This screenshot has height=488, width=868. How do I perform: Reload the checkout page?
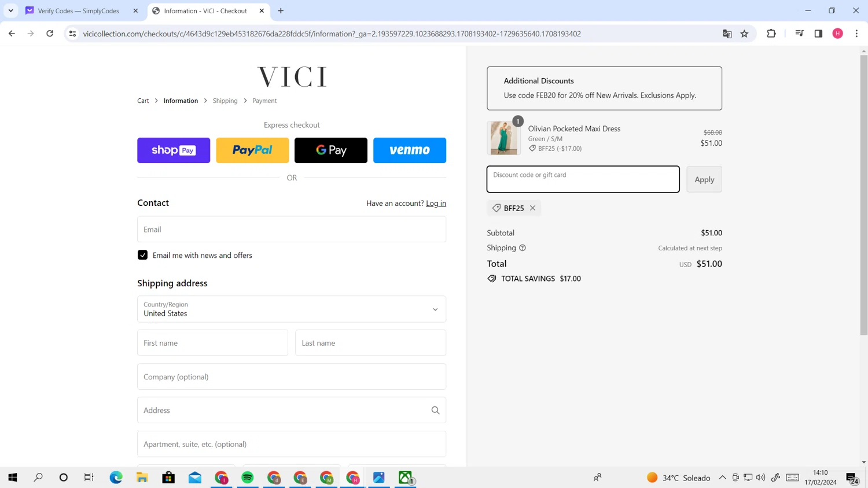(x=50, y=34)
